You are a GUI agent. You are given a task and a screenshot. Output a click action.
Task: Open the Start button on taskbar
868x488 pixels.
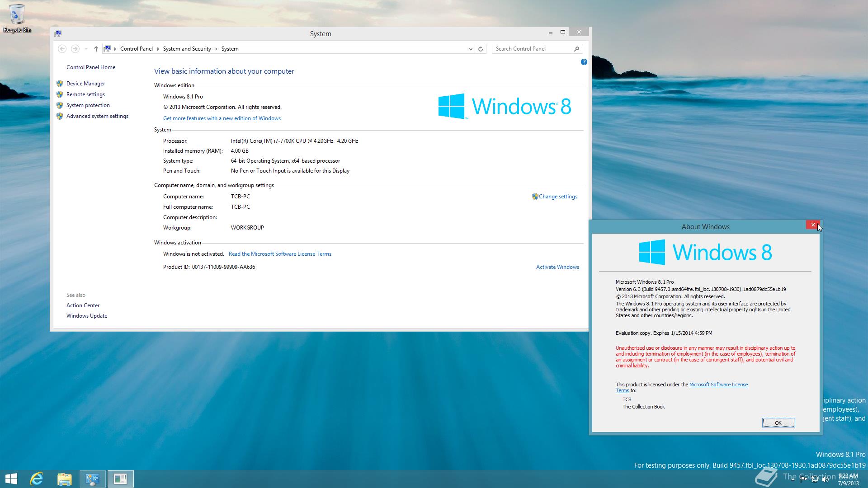pos(11,479)
